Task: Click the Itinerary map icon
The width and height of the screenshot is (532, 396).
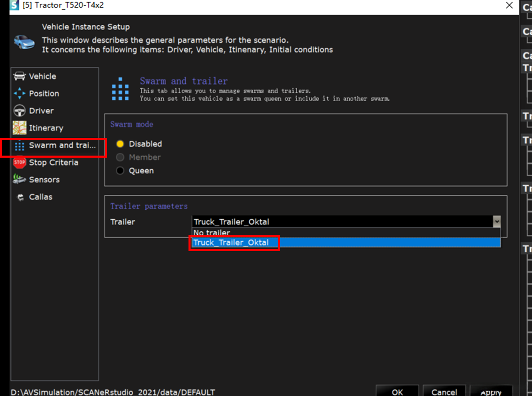Action: tap(19, 128)
